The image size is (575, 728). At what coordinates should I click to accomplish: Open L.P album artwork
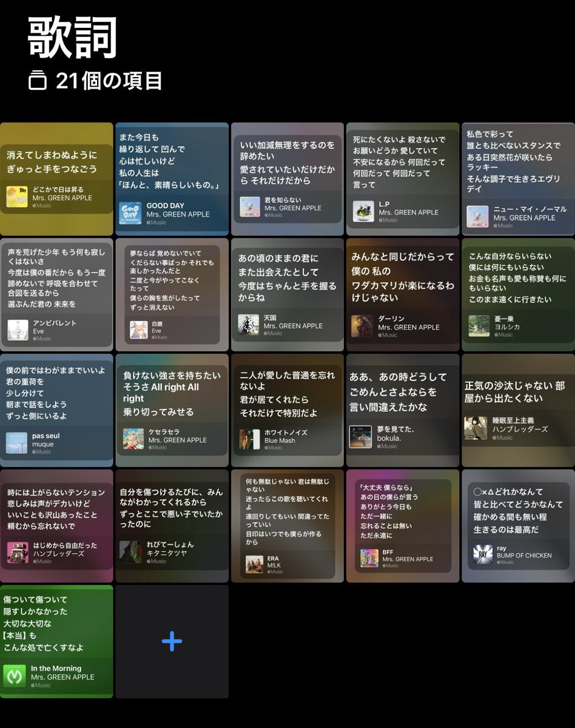(364, 211)
